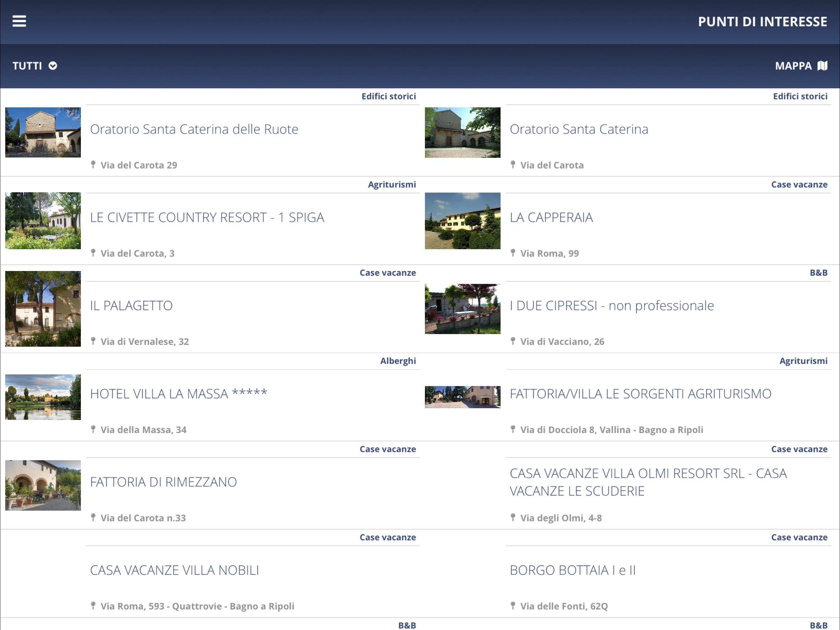This screenshot has width=840, height=630.
Task: Click pin icon beside Via degli Olmi, 4-8
Action: click(x=513, y=517)
